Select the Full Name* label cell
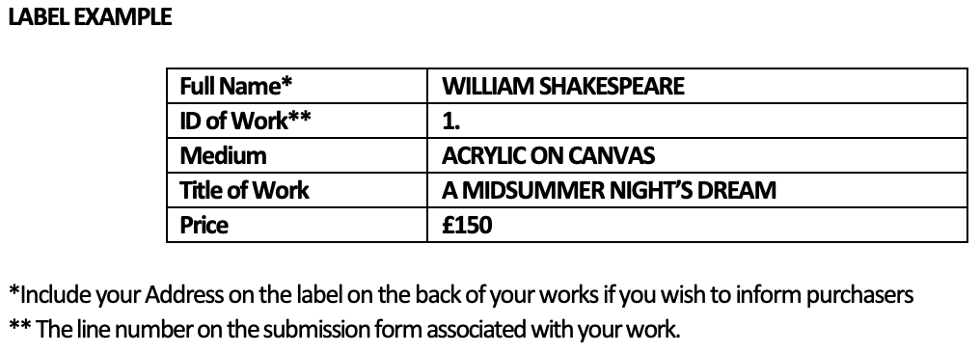Viewport: 980px width, 353px height. point(297,86)
